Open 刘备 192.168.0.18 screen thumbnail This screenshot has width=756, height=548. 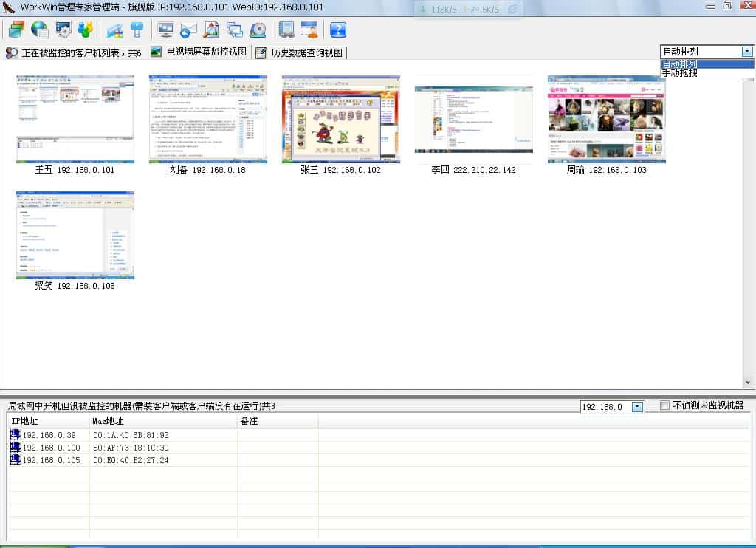pos(207,119)
